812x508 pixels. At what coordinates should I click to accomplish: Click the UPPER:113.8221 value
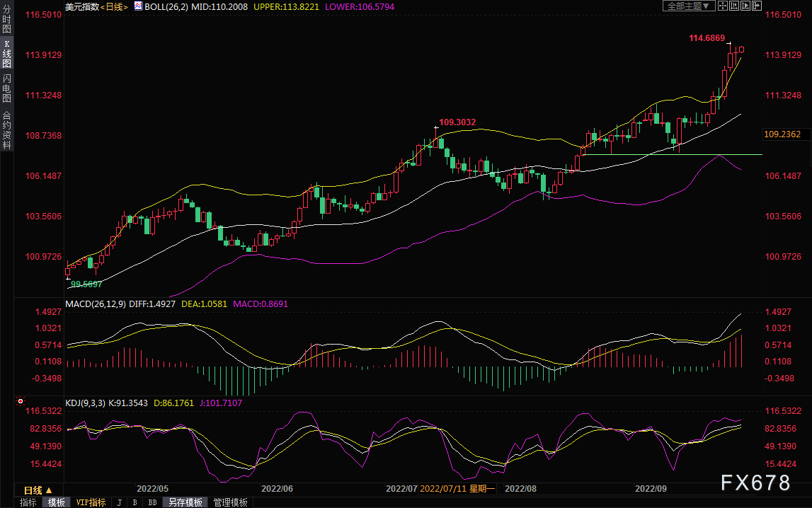click(x=287, y=7)
